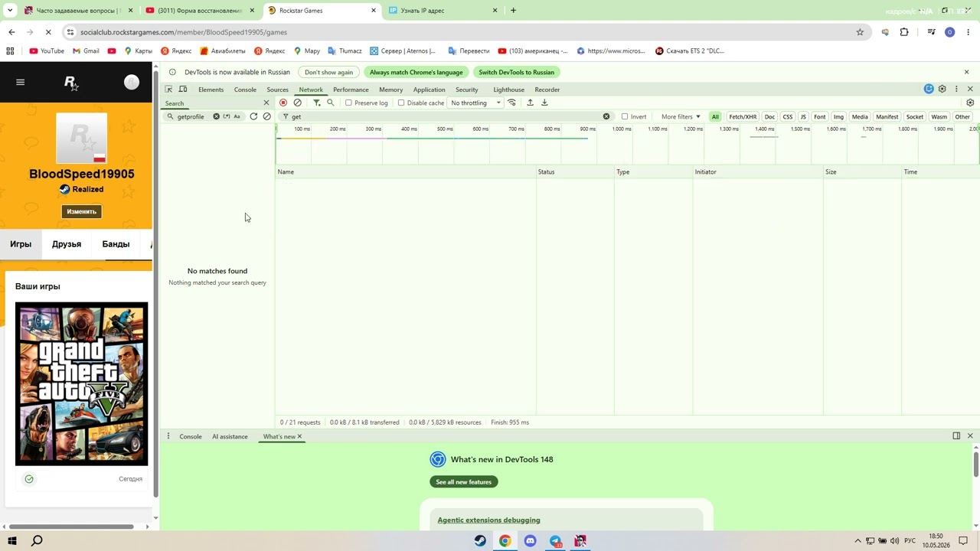Open the DevTools settings gear
The height and width of the screenshot is (551, 980).
(x=942, y=90)
